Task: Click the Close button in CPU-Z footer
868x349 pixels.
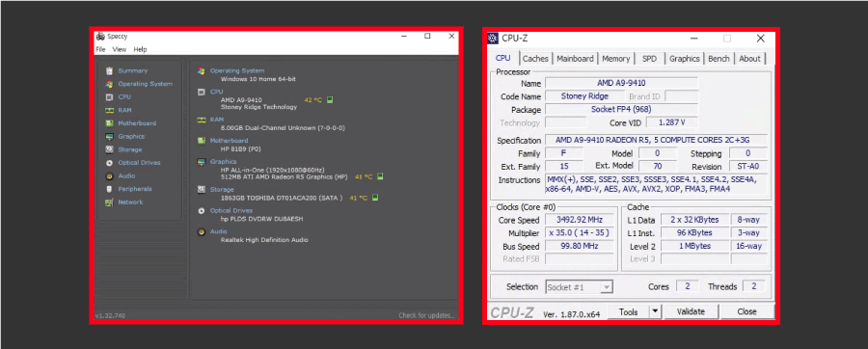Action: point(746,312)
